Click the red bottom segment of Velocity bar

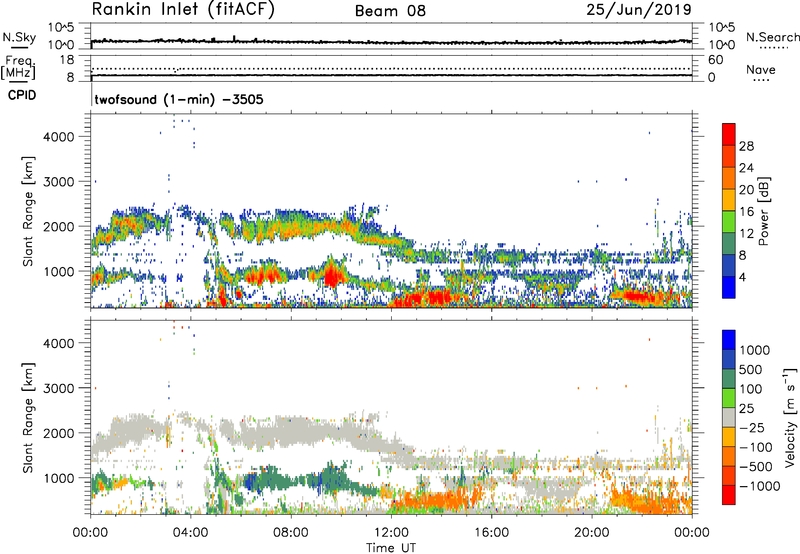(x=729, y=495)
